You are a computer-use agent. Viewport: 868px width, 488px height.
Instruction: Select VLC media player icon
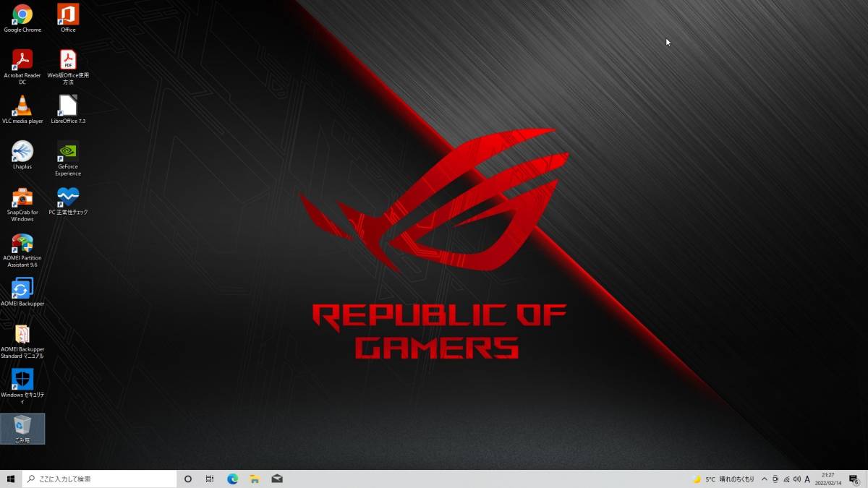pyautogui.click(x=22, y=110)
